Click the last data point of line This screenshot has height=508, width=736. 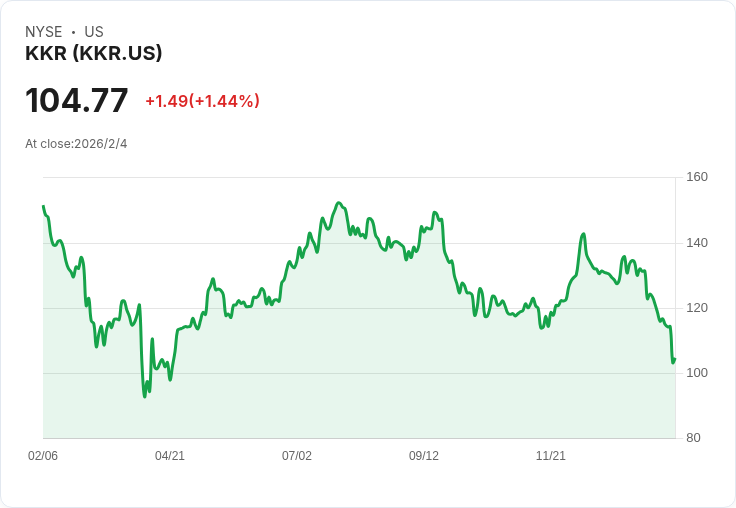point(675,360)
